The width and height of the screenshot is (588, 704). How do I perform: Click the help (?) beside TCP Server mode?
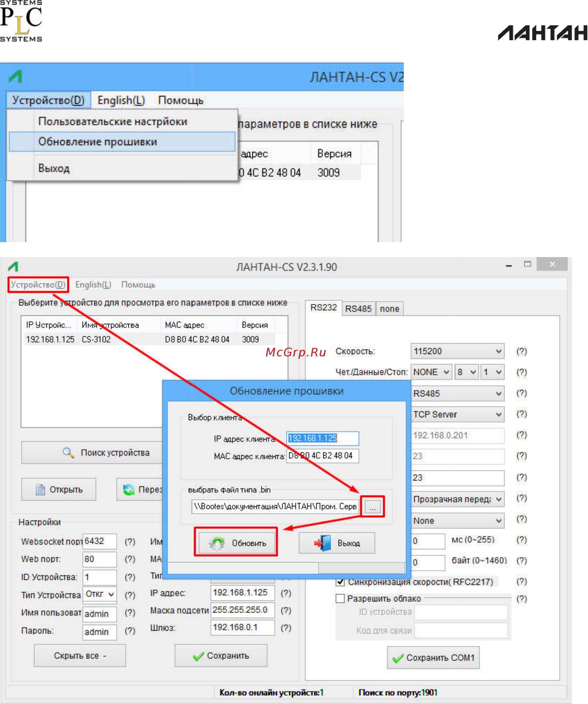[522, 414]
